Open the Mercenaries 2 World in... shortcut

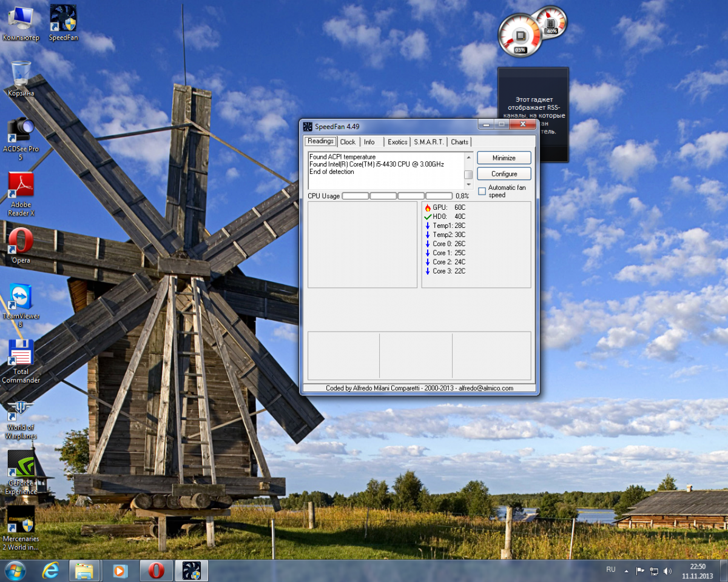coord(21,528)
